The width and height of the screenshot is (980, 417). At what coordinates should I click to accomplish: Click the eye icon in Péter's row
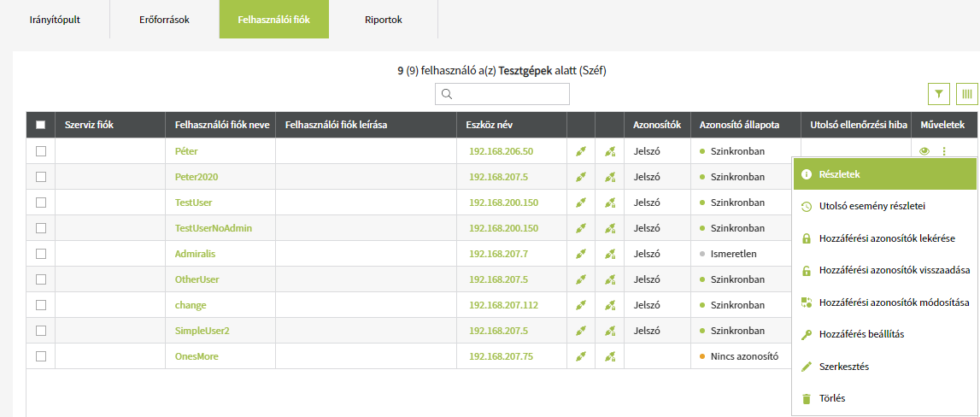point(924,151)
